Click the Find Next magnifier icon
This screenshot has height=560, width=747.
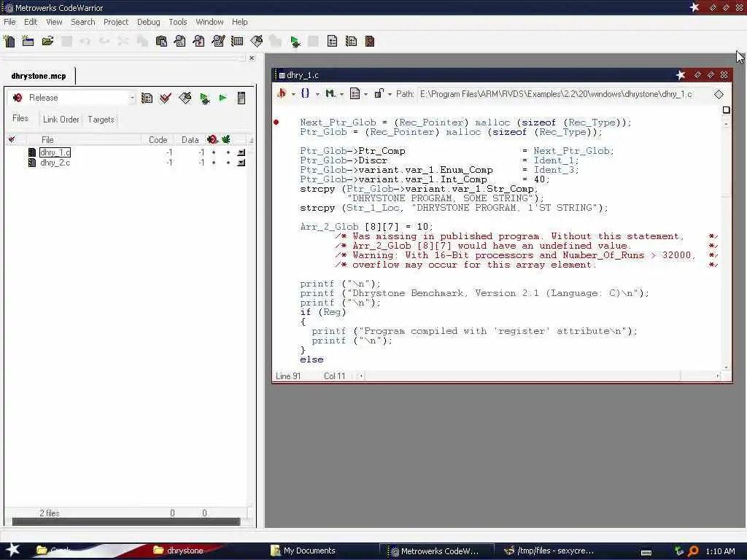point(199,42)
